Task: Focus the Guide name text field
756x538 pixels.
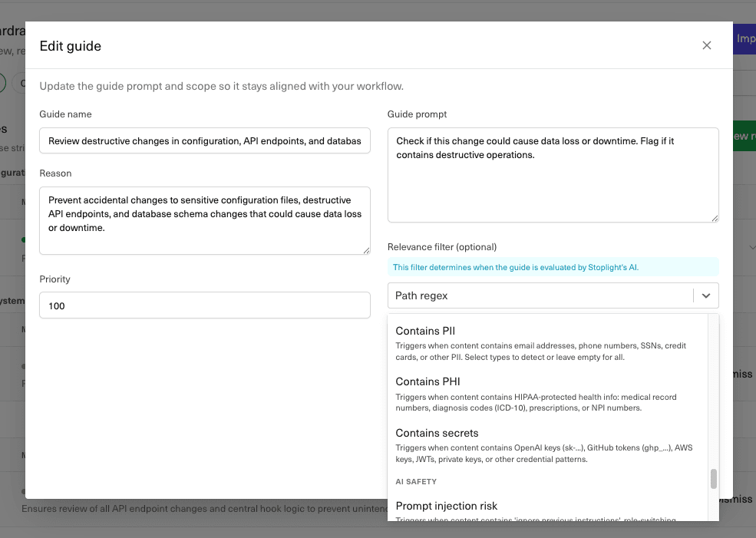Action: (205, 140)
